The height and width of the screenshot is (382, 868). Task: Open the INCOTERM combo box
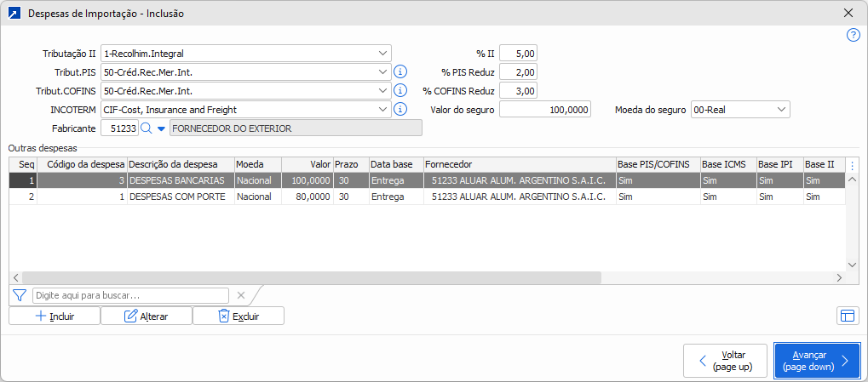point(381,110)
